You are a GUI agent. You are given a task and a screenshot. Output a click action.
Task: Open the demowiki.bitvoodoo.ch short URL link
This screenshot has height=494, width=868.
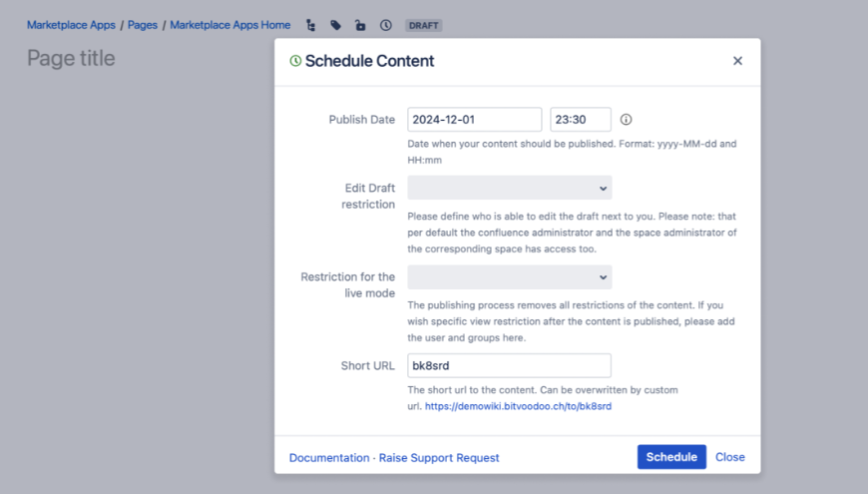518,407
